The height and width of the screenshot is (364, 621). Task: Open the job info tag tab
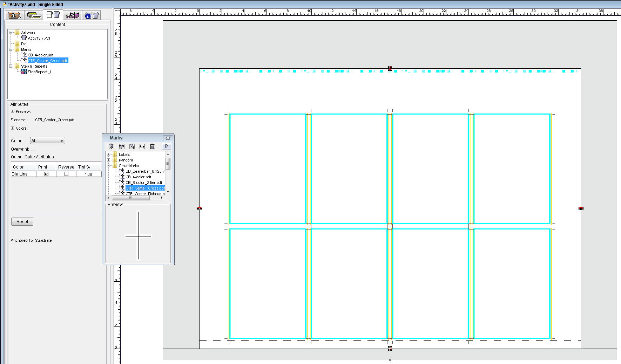point(14,15)
